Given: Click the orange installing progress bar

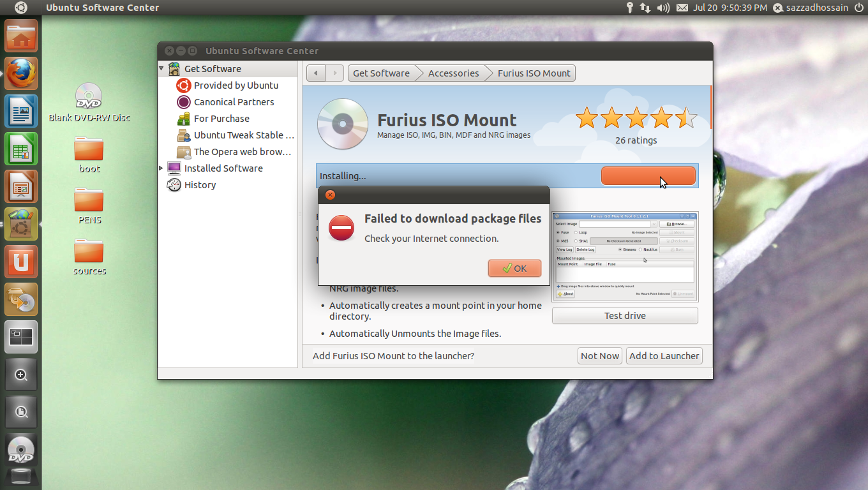Looking at the screenshot, I should (648, 176).
